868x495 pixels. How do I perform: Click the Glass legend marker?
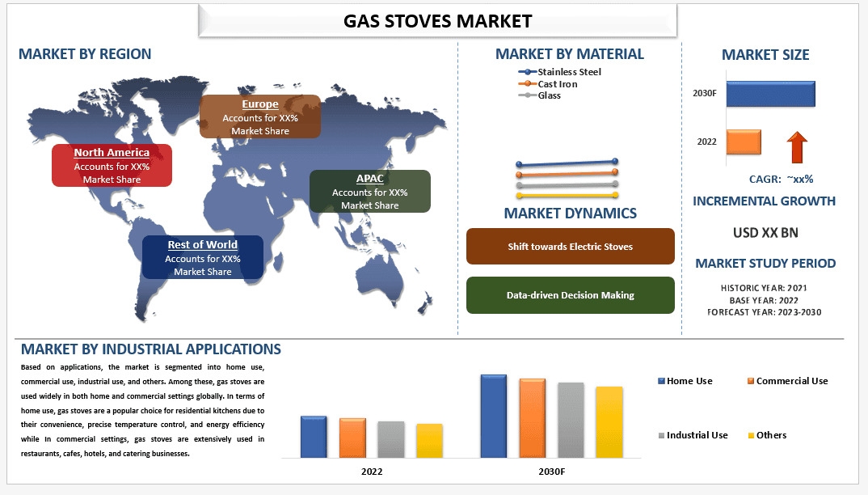527,95
